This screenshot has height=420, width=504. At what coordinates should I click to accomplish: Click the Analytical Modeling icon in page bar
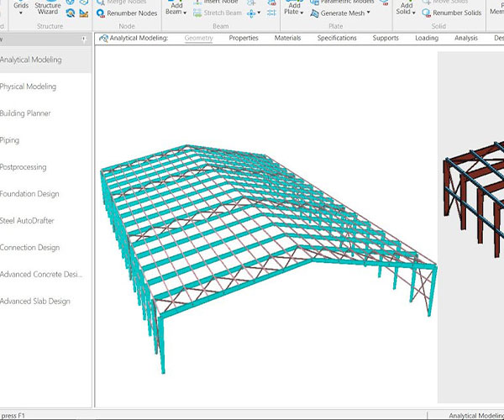click(x=103, y=39)
